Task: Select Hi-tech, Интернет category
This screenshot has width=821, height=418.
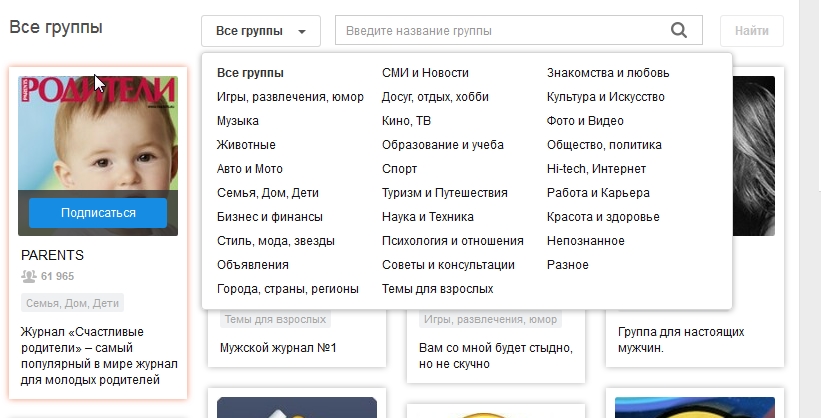Action: [596, 169]
